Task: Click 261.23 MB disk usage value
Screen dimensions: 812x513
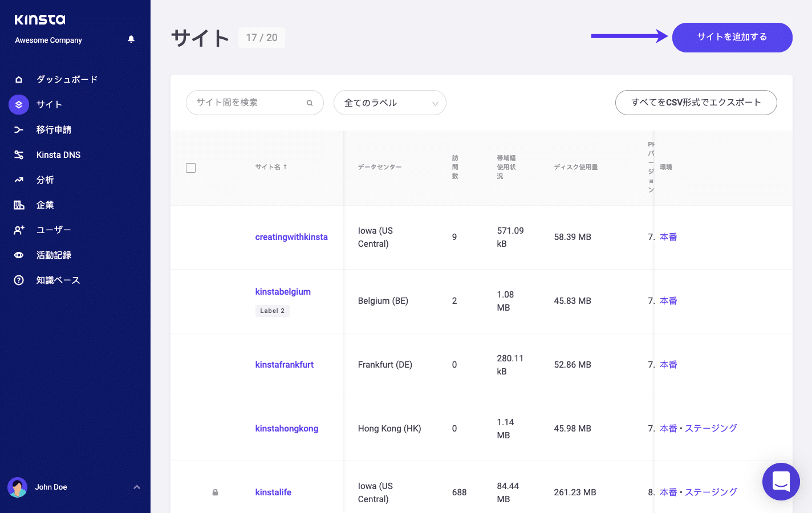Action: point(575,492)
